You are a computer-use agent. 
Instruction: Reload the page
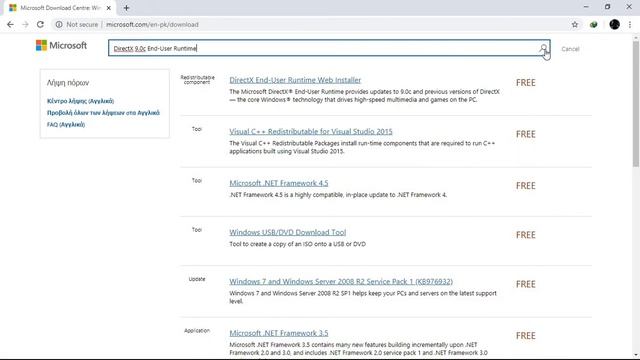(40, 24)
